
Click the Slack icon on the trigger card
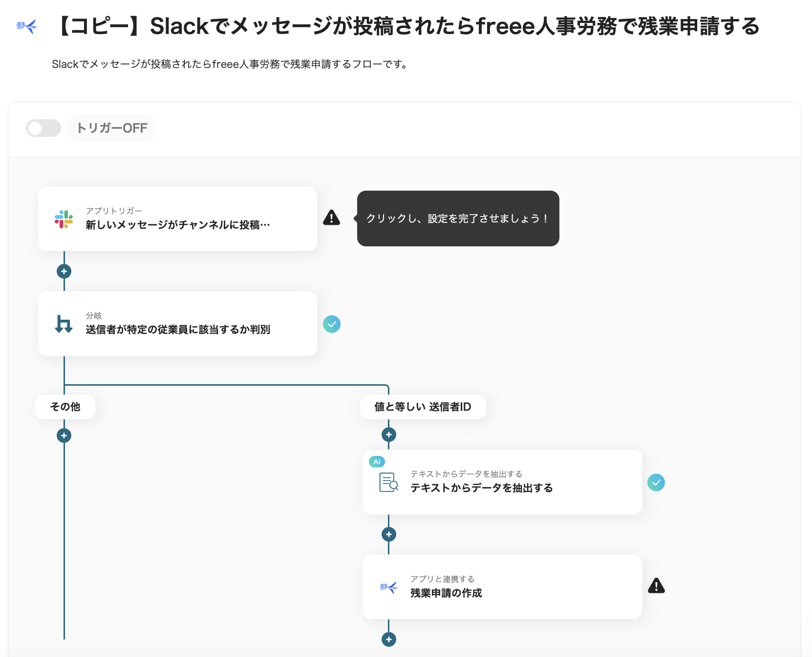pos(63,219)
